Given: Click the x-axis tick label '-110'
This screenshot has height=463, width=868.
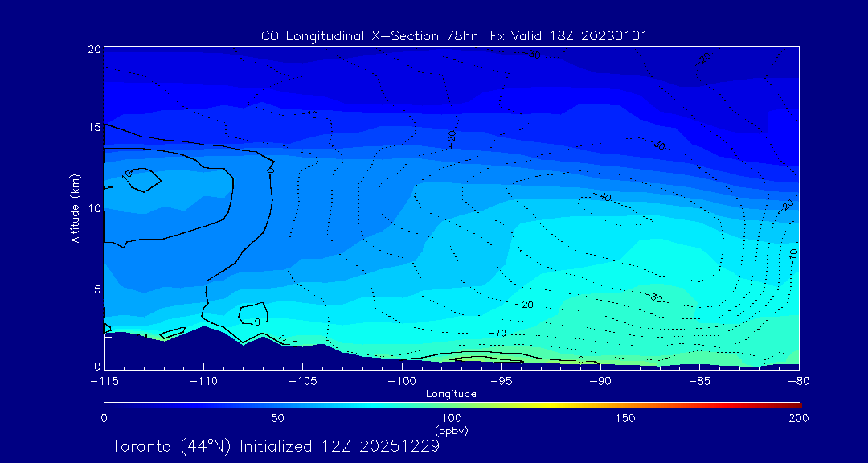Looking at the screenshot, I should tap(203, 381).
